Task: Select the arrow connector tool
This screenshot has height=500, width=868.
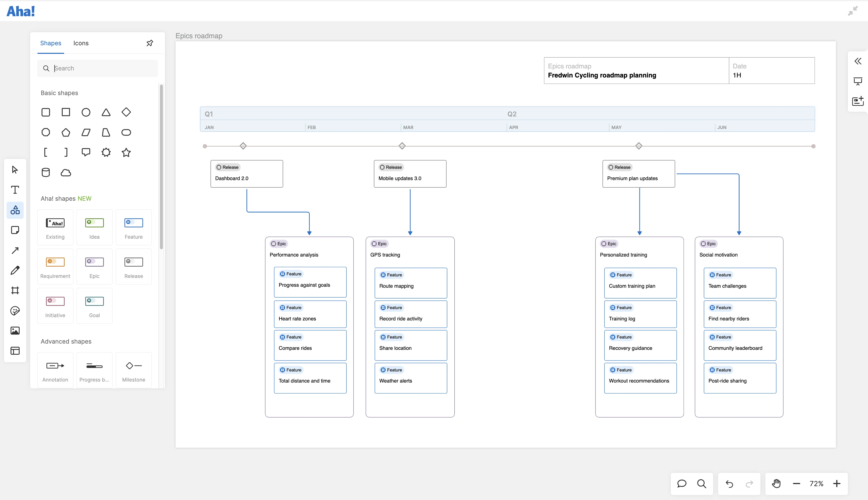Action: coord(15,250)
